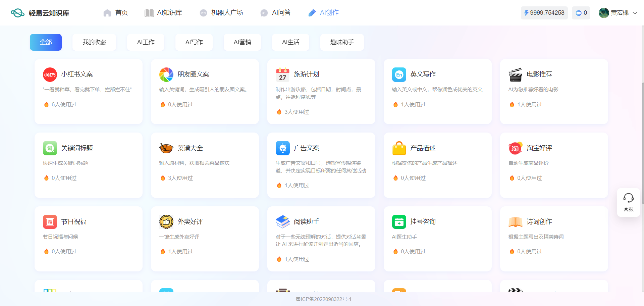Expand the 黄宏棵 account dropdown arrow

click(x=635, y=13)
